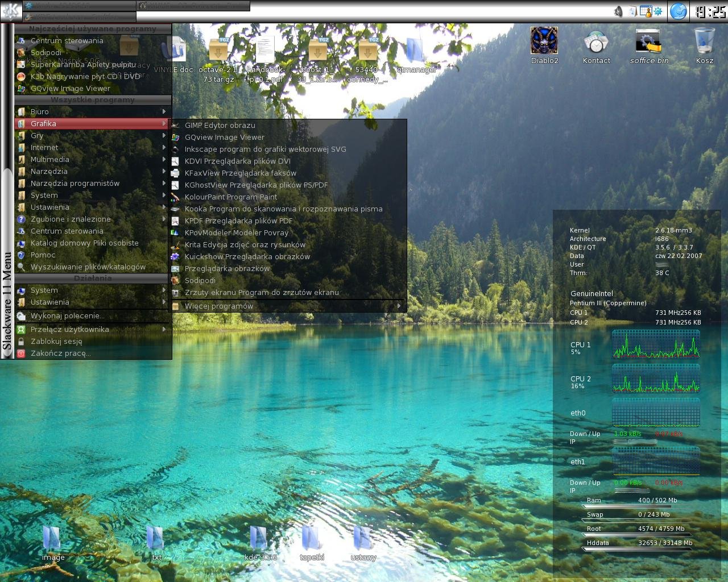
Task: Expand the Narzędzia programistów category
Action: click(92, 183)
